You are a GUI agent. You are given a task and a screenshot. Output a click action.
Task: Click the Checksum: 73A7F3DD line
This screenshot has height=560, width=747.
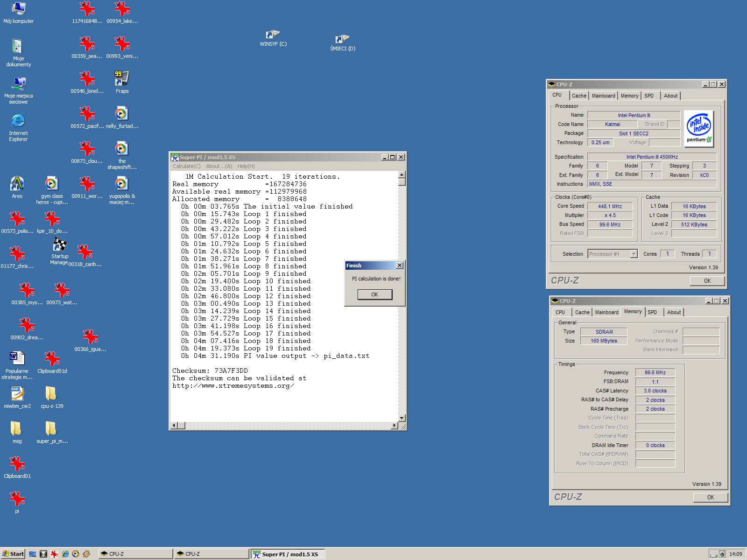click(210, 371)
